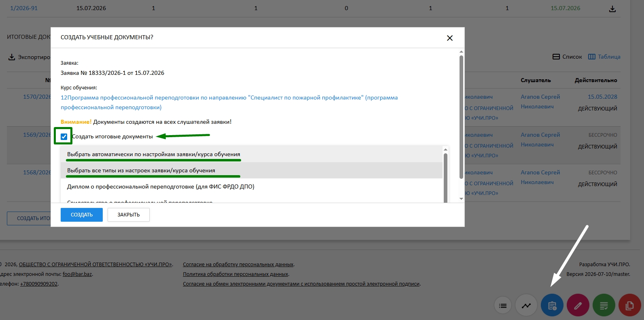The image size is (644, 320).
Task: Toggle 'Создать итоговые документы' checkbox
Action: tap(64, 137)
